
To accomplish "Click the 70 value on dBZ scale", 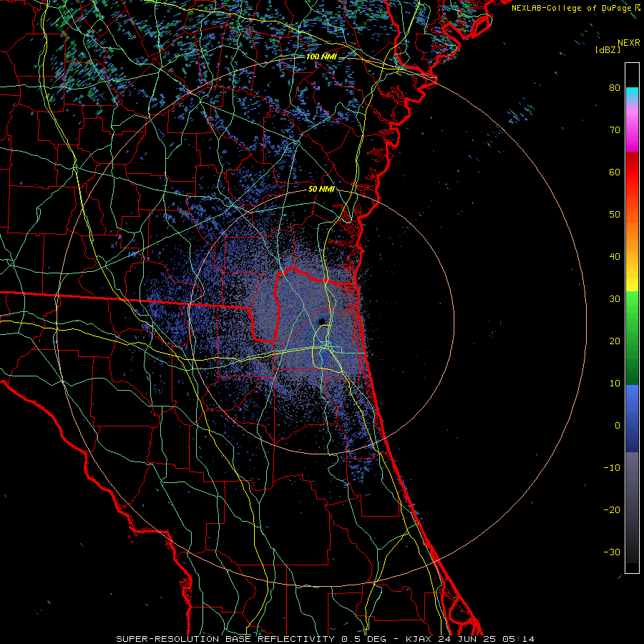I will pyautogui.click(x=615, y=130).
